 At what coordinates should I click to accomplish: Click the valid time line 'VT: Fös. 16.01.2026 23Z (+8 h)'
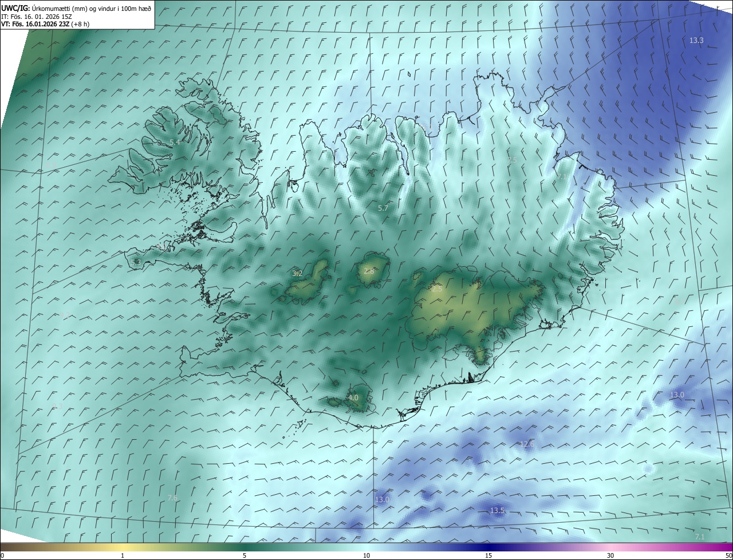click(45, 24)
